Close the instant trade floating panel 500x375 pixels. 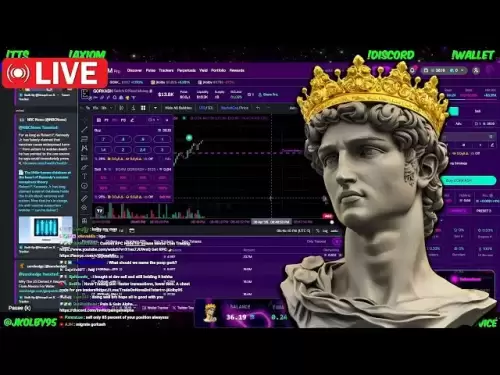[x=167, y=120]
